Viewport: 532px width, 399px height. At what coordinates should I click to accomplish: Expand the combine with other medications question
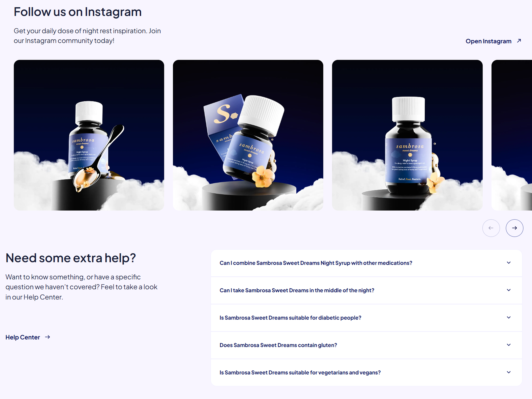tap(366, 263)
